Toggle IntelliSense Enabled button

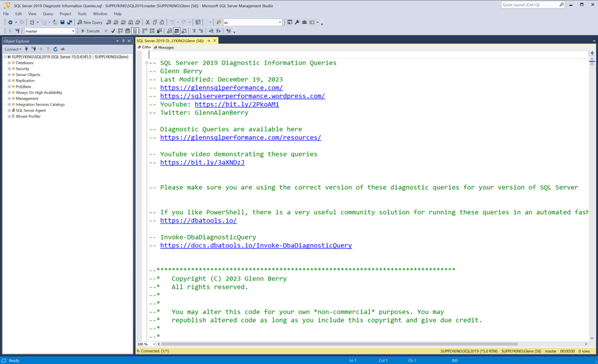pos(135,31)
